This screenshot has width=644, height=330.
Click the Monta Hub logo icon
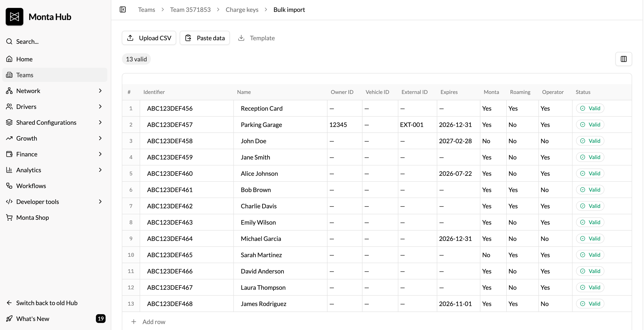(x=15, y=17)
